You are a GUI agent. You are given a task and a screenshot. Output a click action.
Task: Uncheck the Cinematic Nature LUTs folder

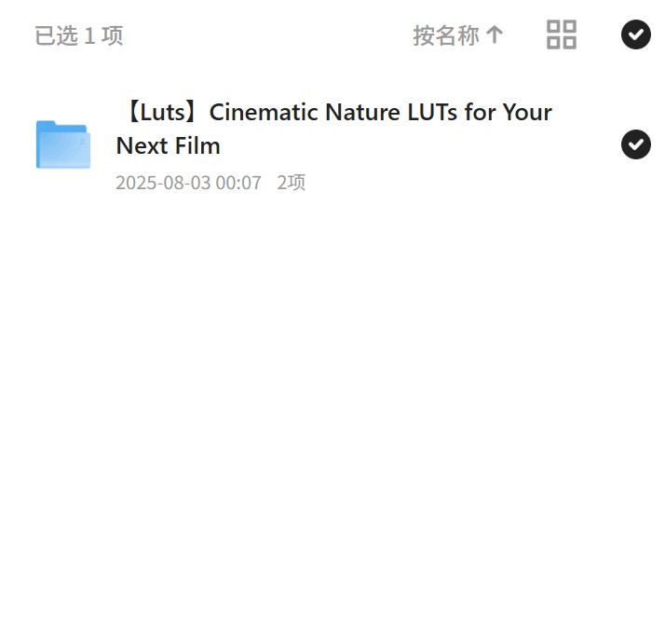[x=636, y=144]
